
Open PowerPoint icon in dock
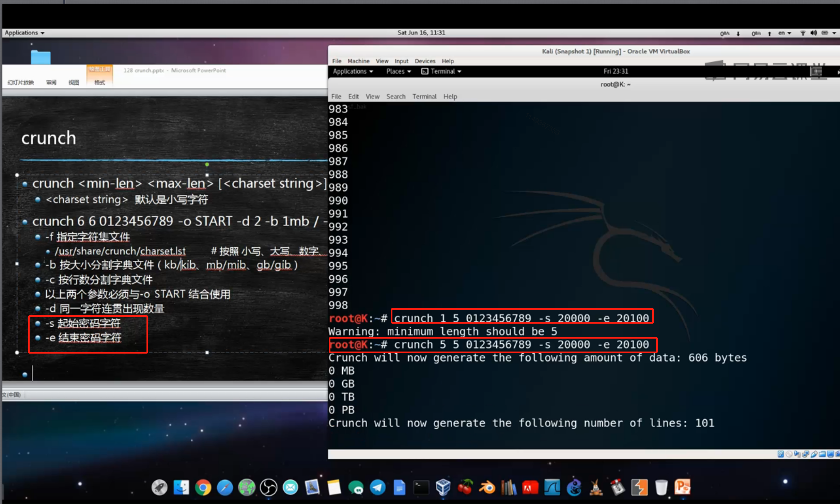(683, 487)
